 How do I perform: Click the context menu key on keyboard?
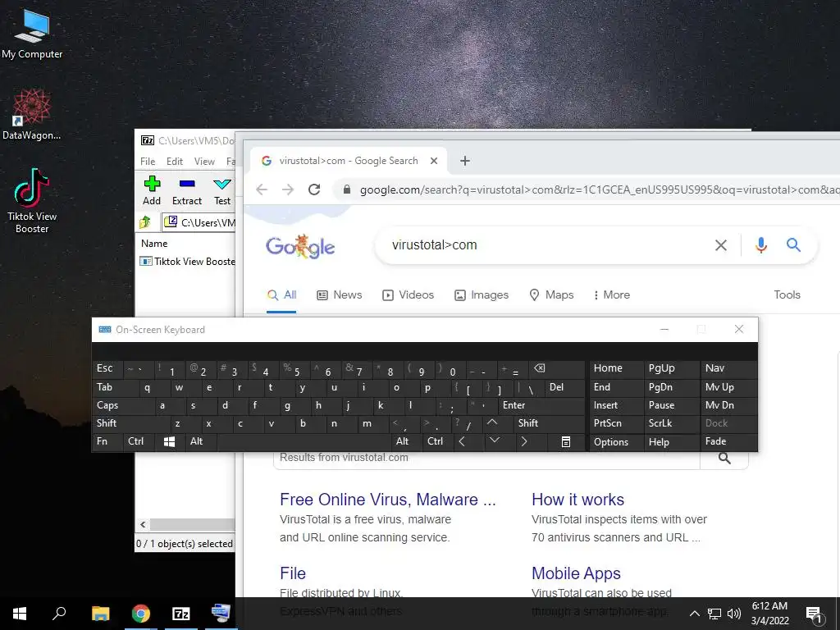[566, 441]
